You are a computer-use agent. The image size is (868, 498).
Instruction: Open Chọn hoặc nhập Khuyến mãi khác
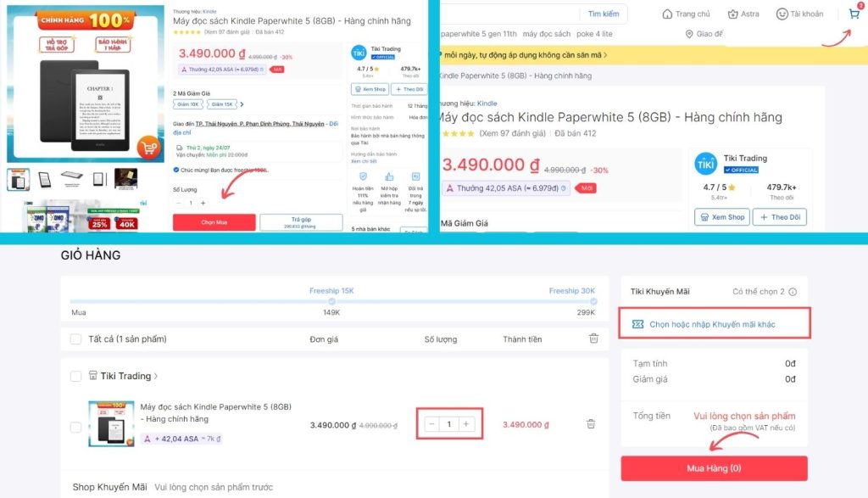click(715, 324)
